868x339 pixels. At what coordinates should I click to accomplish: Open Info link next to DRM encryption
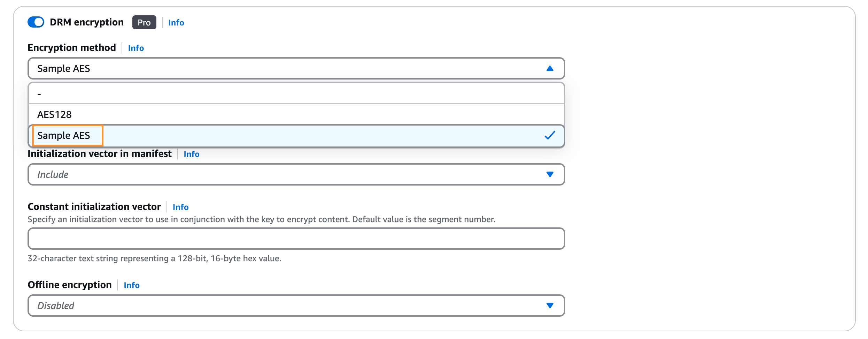176,23
